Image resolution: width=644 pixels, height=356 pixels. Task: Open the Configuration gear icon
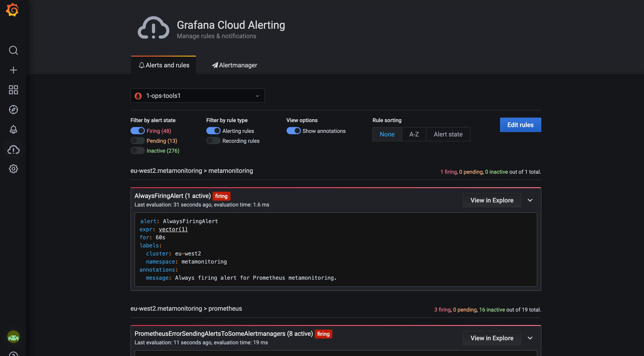(x=13, y=169)
